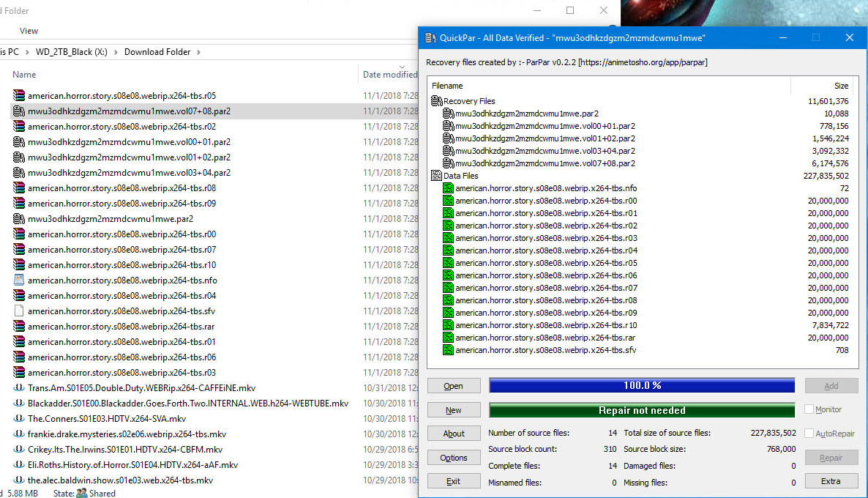Click the RAR archive icon for tbs.r05
This screenshot has height=498, width=868.
[x=19, y=96]
